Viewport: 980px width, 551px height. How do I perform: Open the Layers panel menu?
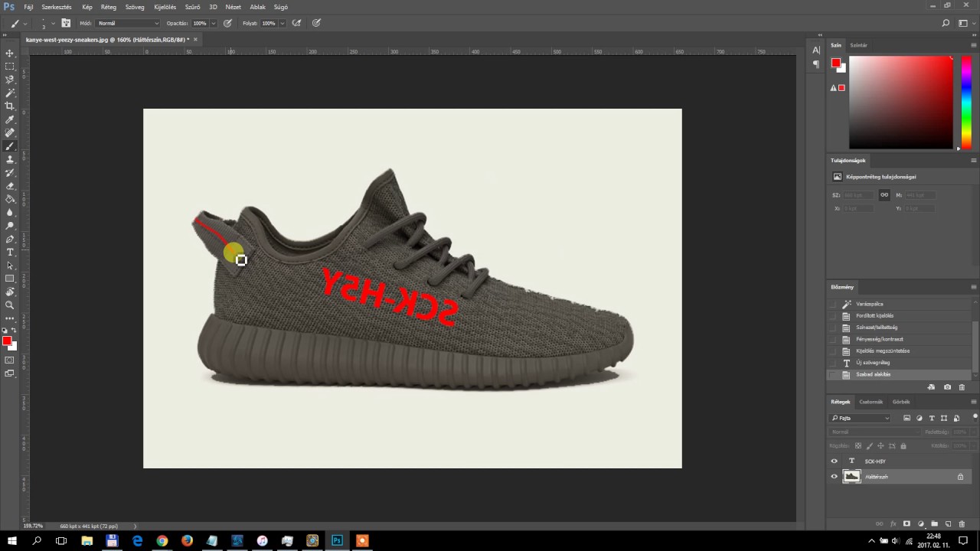[x=974, y=402]
